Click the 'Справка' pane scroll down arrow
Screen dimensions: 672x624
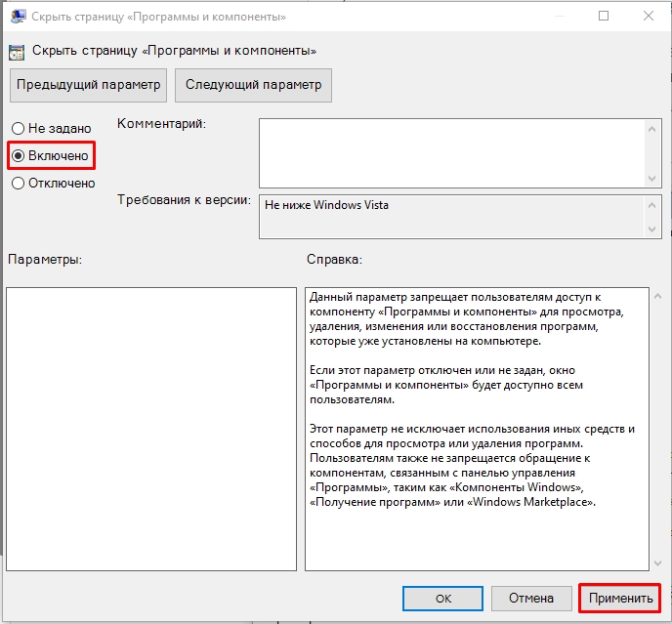click(658, 563)
